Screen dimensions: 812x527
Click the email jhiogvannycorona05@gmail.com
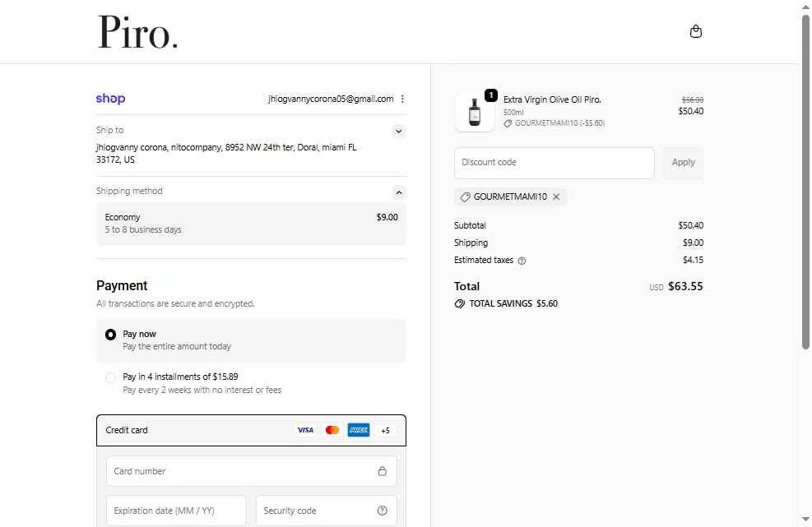tap(331, 99)
